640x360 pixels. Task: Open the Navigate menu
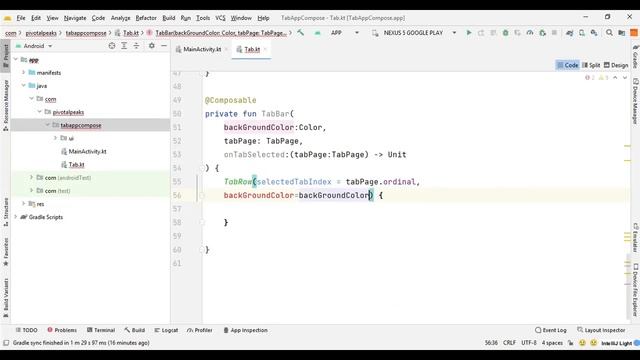click(x=75, y=18)
